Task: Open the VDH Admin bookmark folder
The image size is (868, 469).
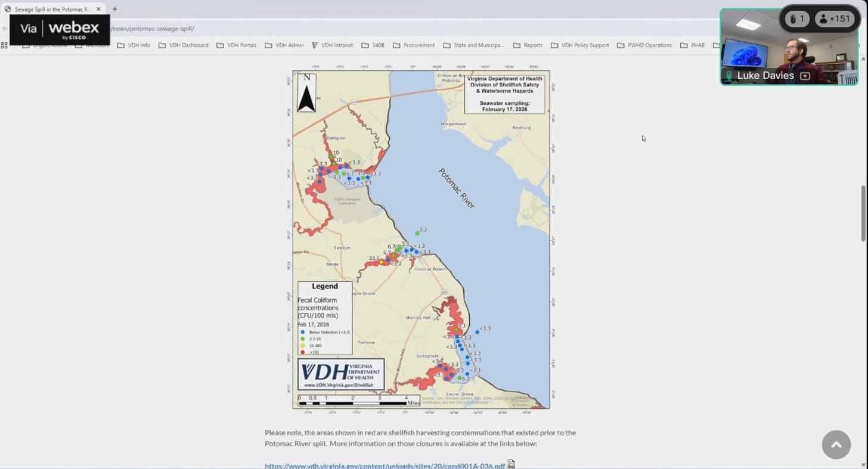Action: click(x=284, y=45)
